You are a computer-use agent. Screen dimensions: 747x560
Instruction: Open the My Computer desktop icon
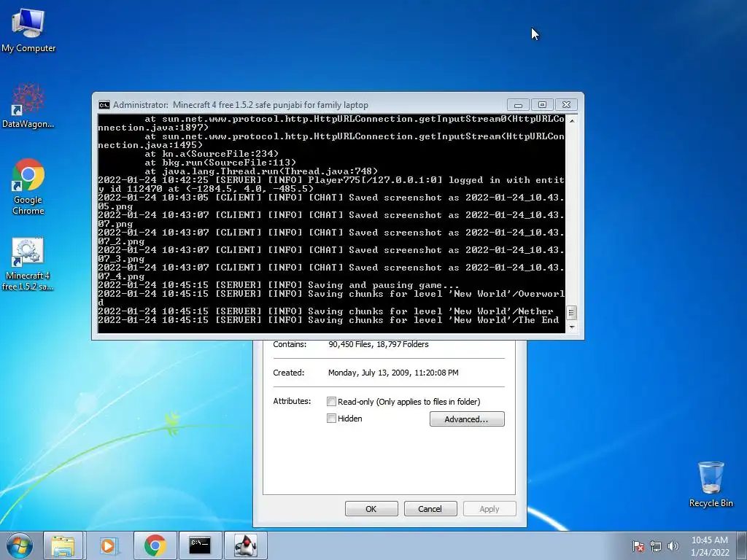28,30
